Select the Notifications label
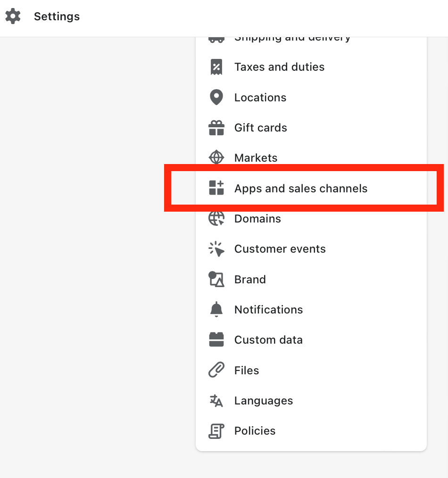Screen dimensions: 448x478 coord(268,309)
